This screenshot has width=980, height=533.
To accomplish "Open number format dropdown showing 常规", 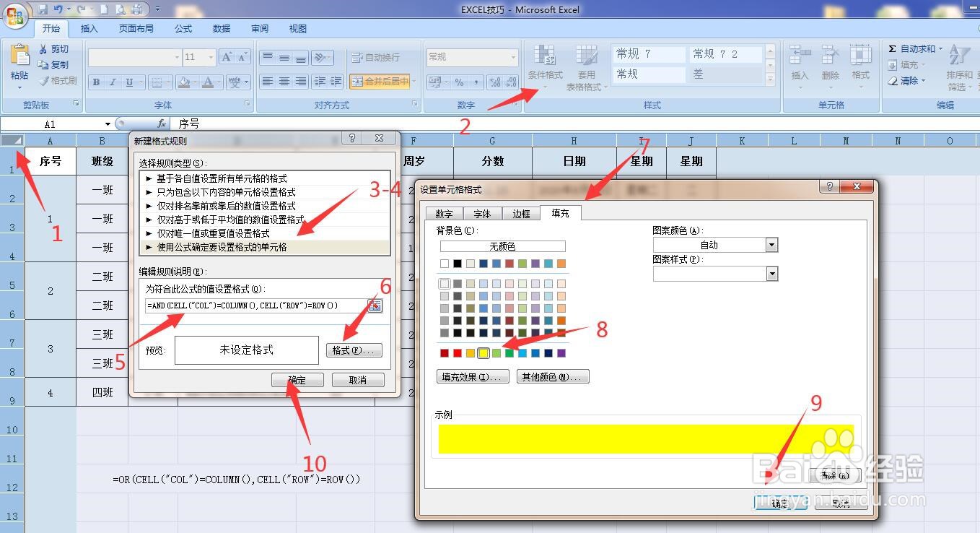I will click(x=514, y=57).
